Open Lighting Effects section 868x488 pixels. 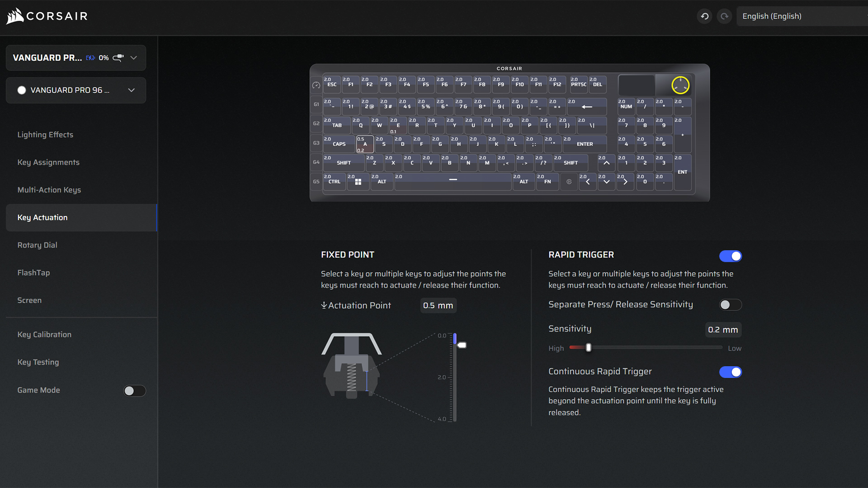coord(45,135)
